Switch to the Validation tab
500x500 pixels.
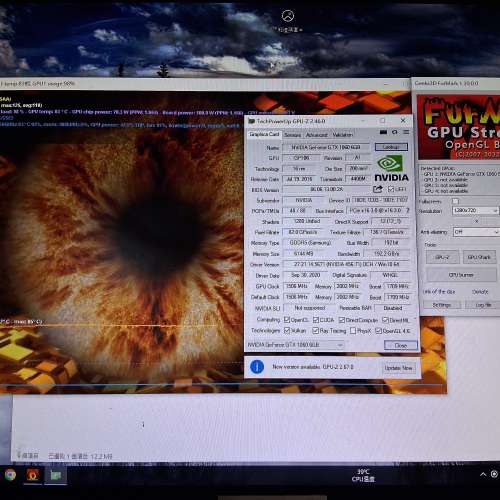(x=342, y=135)
